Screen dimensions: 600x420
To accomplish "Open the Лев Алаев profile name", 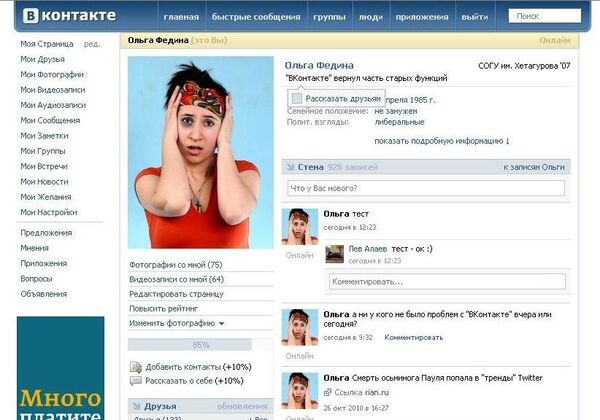I will click(367, 249).
